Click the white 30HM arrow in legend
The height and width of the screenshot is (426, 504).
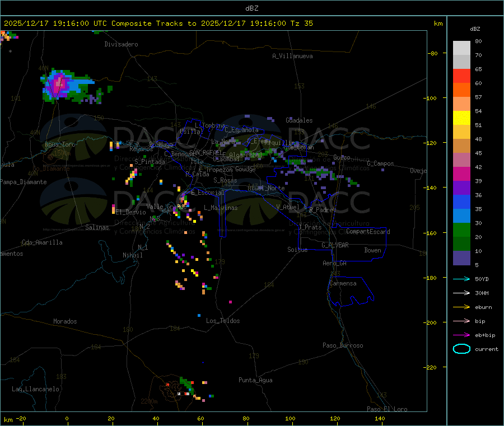pos(461,293)
